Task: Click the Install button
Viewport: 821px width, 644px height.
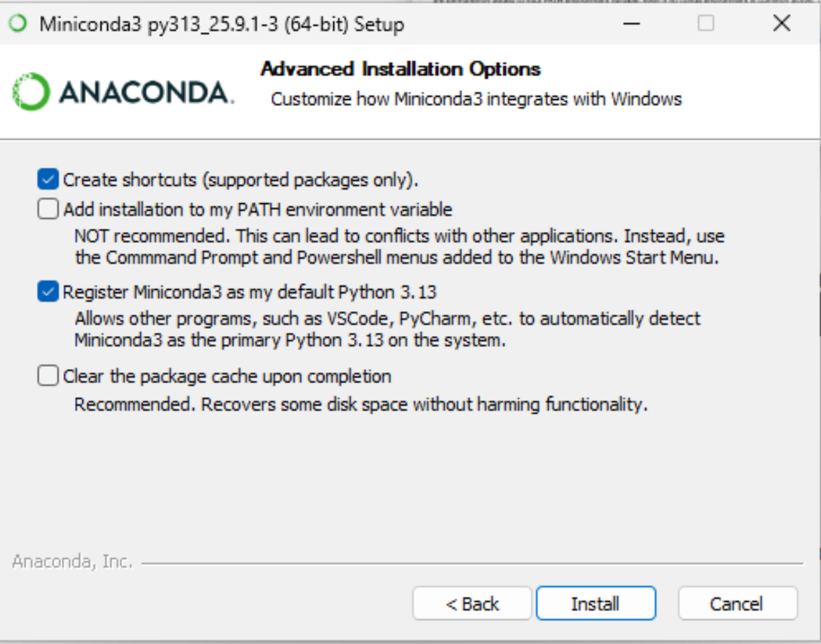Action: pos(596,603)
